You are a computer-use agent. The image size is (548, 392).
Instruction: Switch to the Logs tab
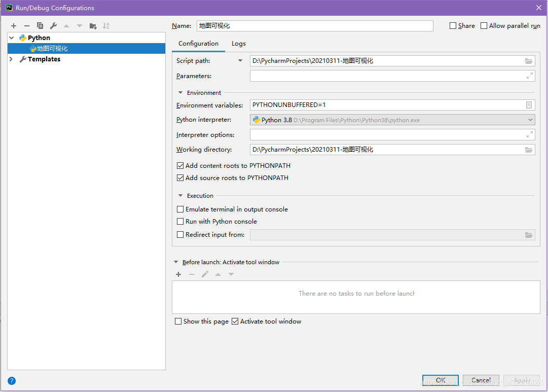[238, 44]
